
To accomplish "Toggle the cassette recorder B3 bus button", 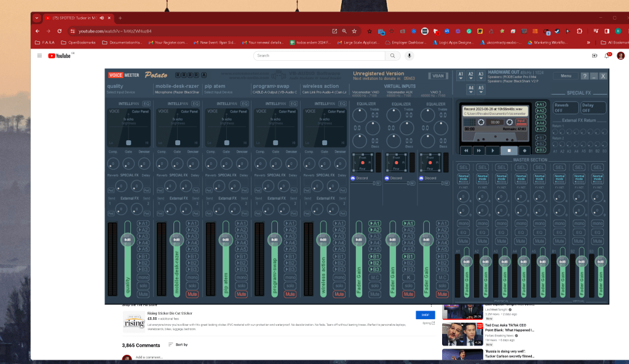I will click(x=540, y=150).
